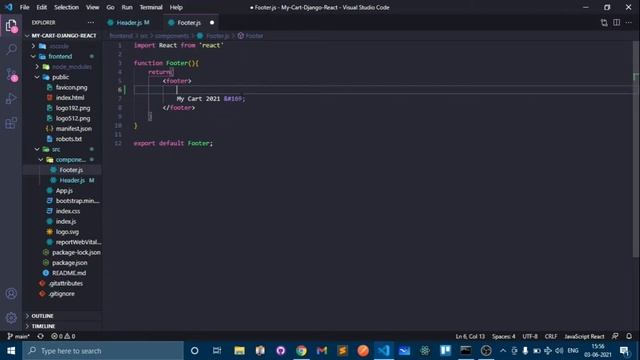Open GitHub Desktop from taskbar
This screenshot has height=360, width=640.
(x=280, y=351)
